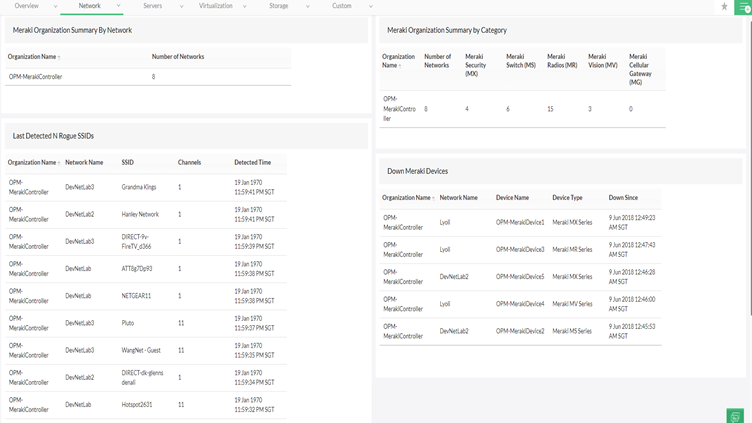752x423 pixels.
Task: Open the green menu icon at top right
Action: point(743,7)
